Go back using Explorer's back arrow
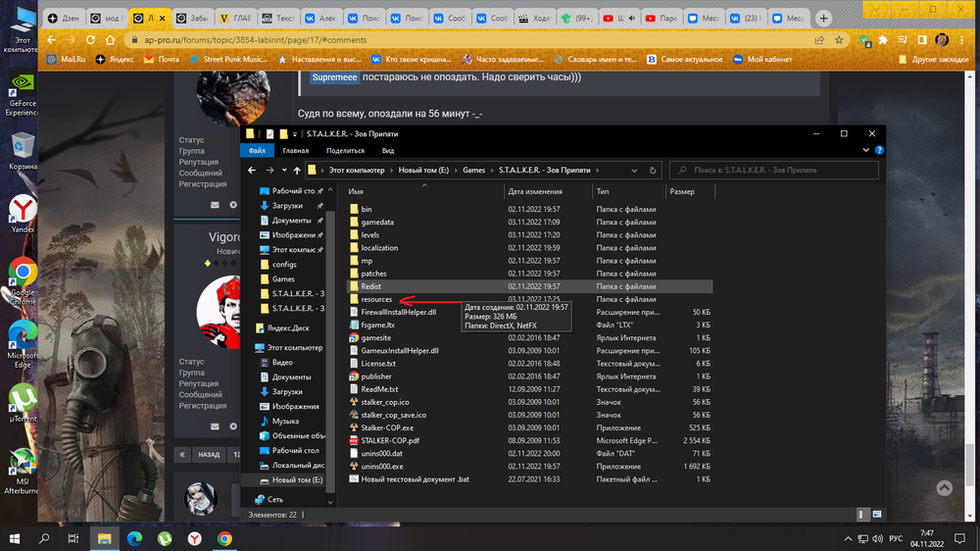Image resolution: width=980 pixels, height=551 pixels. point(253,171)
